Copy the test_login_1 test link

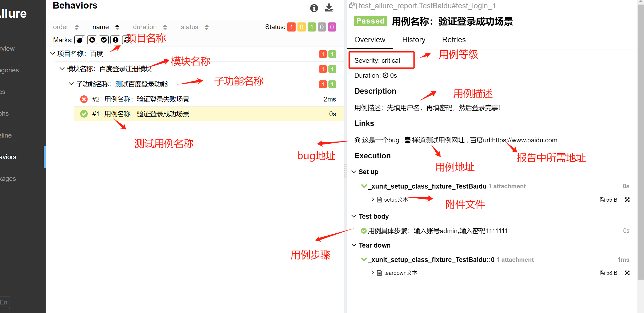pos(352,5)
